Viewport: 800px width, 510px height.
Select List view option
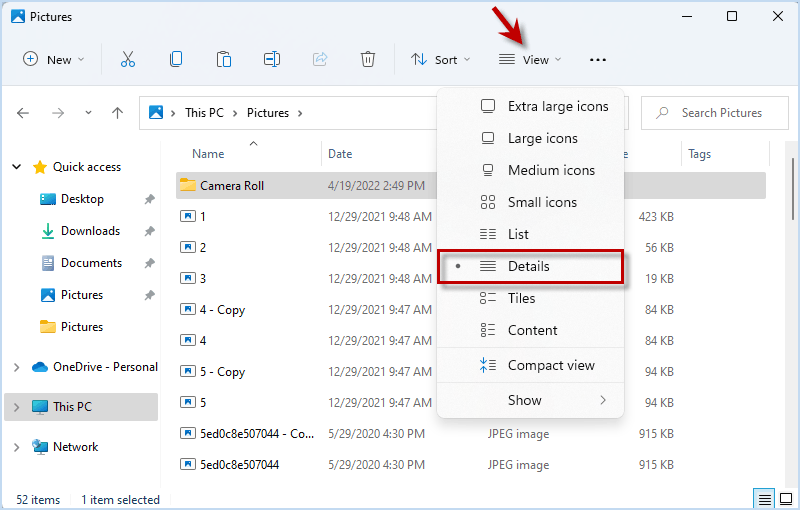coord(531,235)
